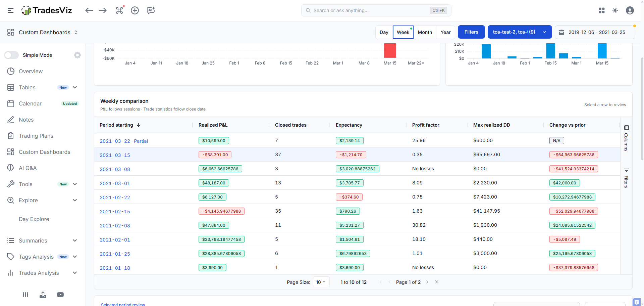Viewport: 644px width, 306px height.
Task: Select the Day period view
Action: click(384, 32)
